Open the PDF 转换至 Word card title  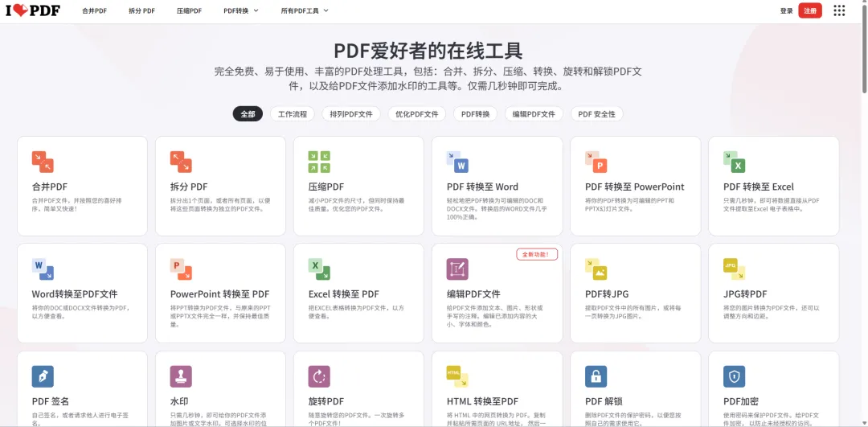click(x=482, y=187)
